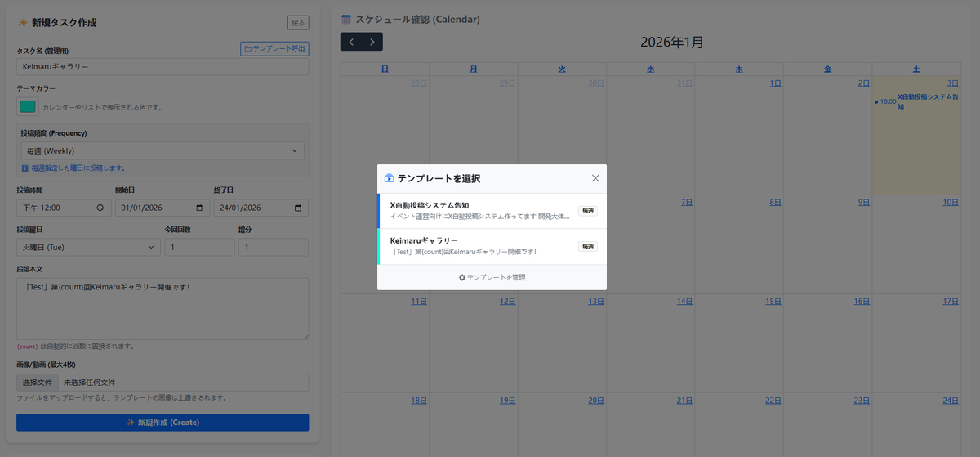
Task: Open テンプレートを管理 link
Action: coord(492,277)
